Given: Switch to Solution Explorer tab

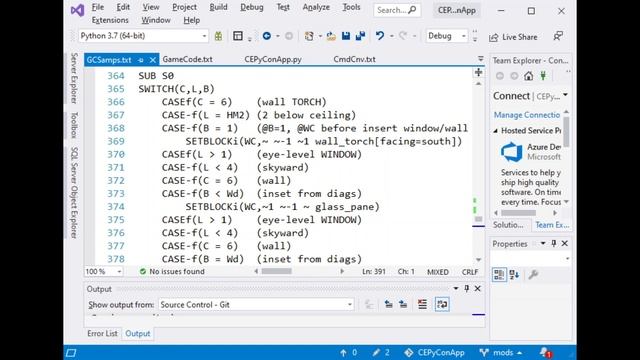Looking at the screenshot, I should pyautogui.click(x=508, y=225).
